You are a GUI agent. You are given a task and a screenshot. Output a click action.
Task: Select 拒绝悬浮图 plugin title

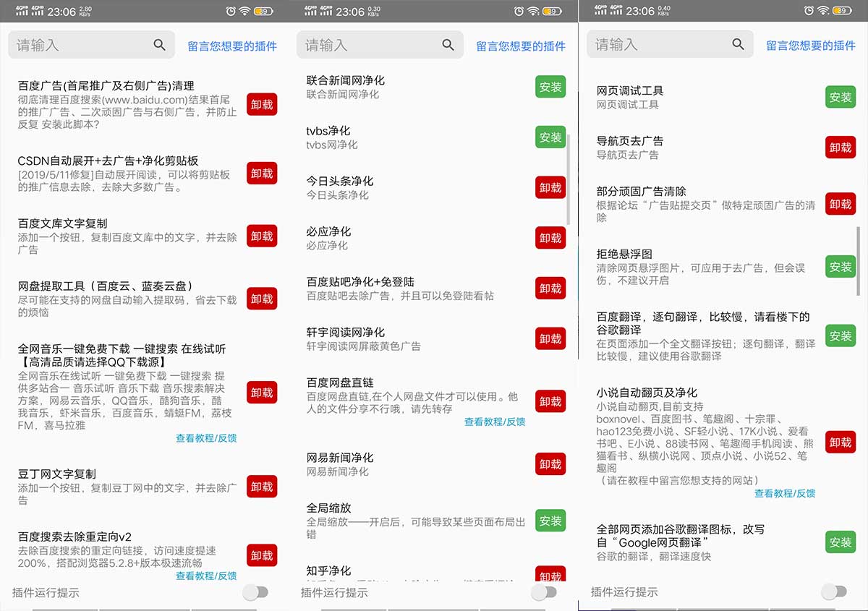click(x=624, y=254)
